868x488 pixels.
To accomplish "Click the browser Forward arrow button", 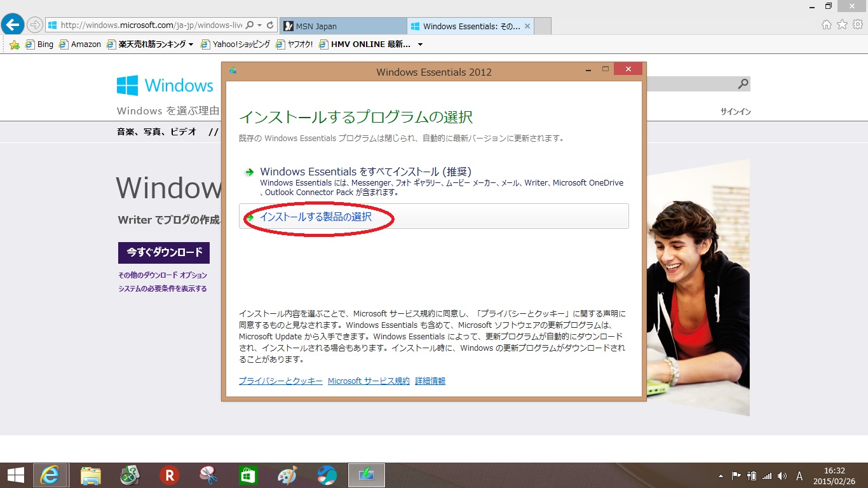I will pos(35,25).
